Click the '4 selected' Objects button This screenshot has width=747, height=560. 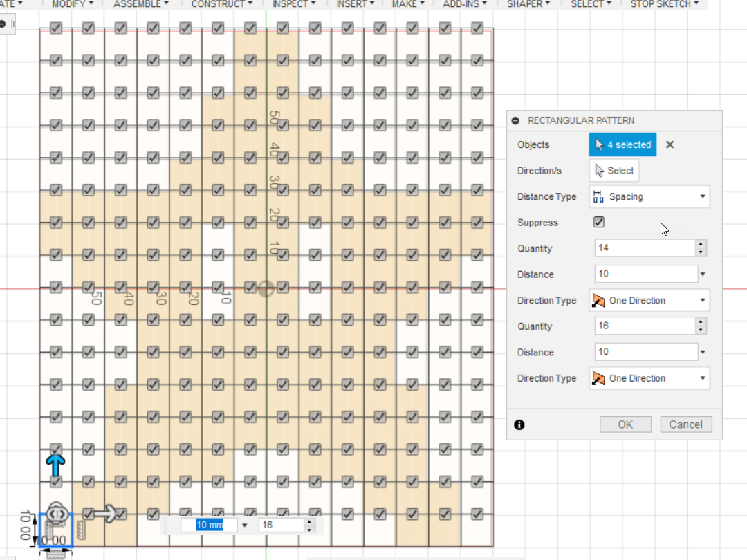[622, 144]
